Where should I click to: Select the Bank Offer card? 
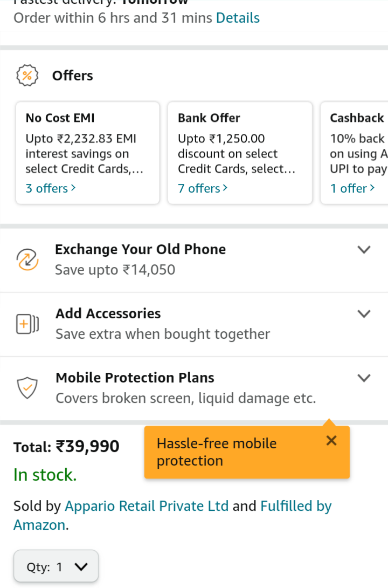tap(240, 146)
